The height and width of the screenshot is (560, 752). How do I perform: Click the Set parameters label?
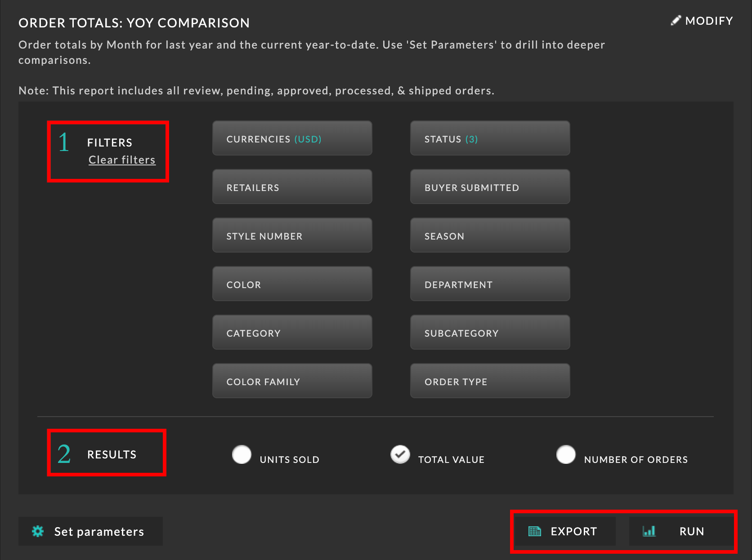(x=99, y=532)
